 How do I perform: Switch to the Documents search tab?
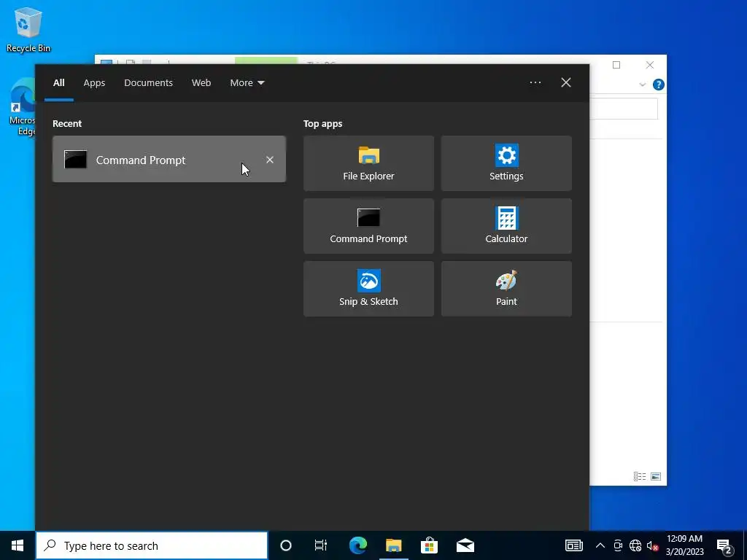coord(148,83)
